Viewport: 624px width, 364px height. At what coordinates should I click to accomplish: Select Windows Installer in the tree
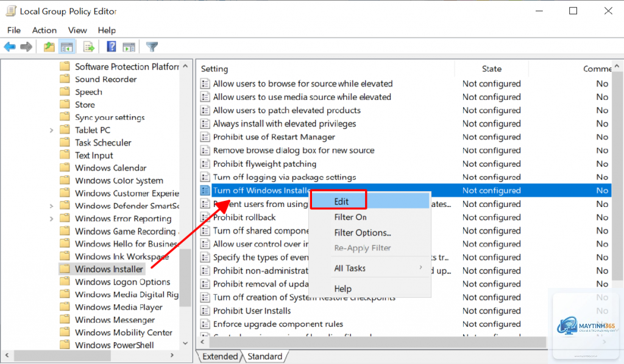coord(108,269)
